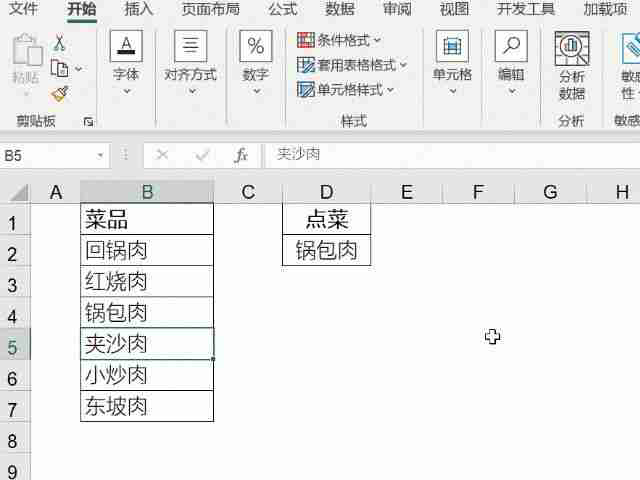The height and width of the screenshot is (480, 640).
Task: Open the Editing (编辑) magnifier icon
Action: pos(511,46)
